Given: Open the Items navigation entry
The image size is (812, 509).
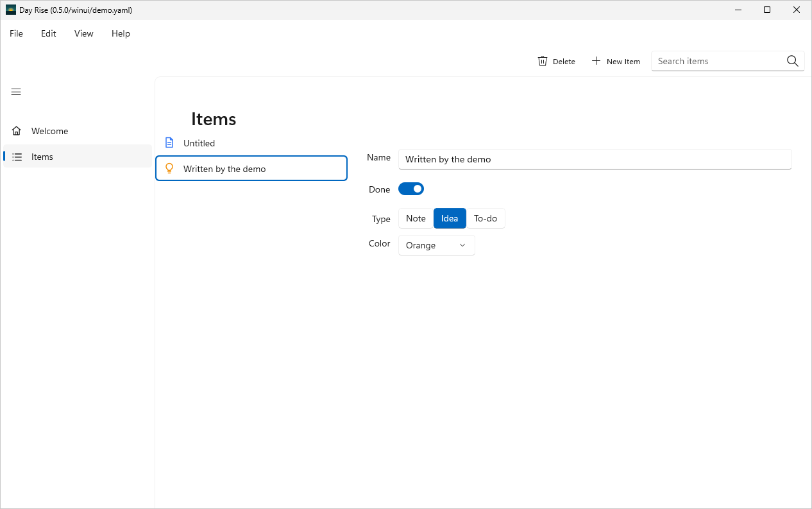Looking at the screenshot, I should [78, 157].
